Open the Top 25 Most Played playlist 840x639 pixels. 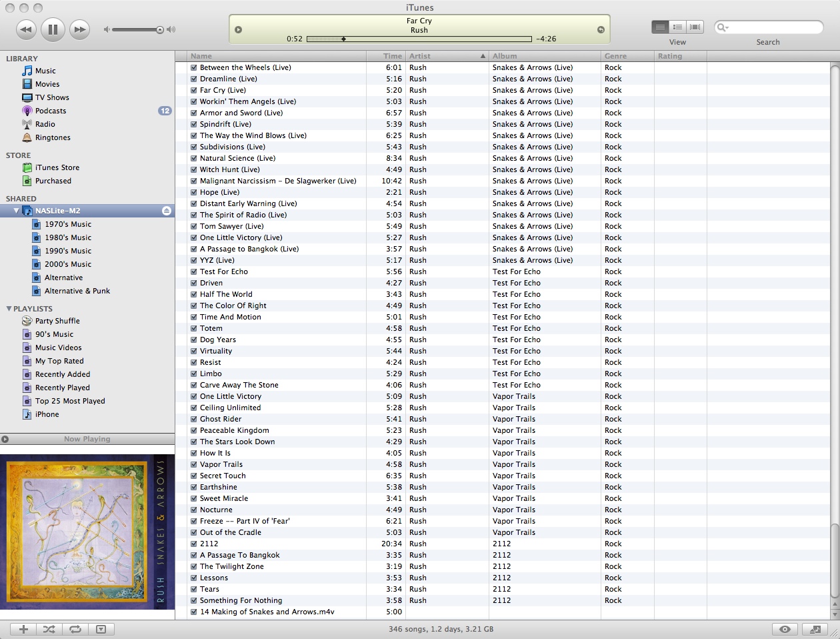pos(70,401)
